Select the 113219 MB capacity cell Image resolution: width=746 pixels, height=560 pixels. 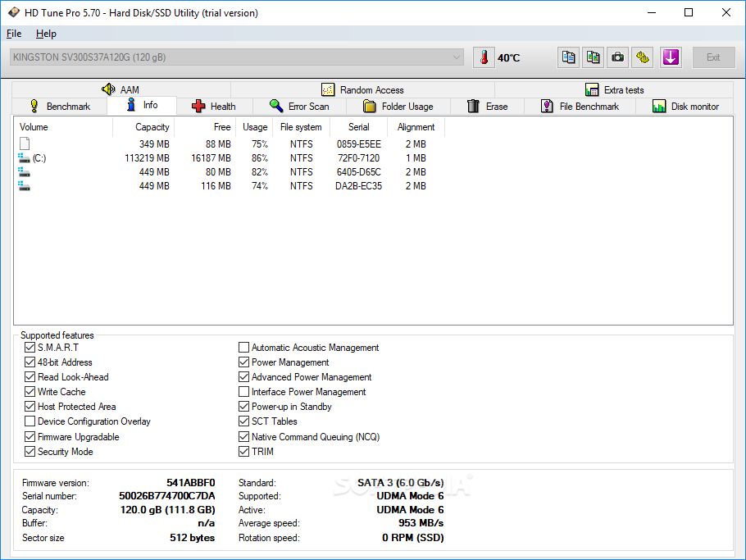147,158
